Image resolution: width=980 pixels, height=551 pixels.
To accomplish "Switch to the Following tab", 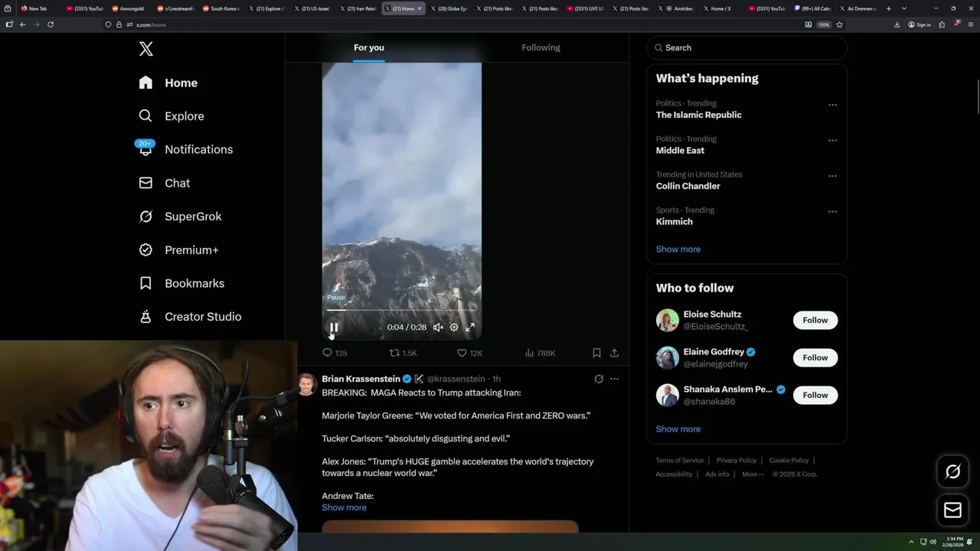I will click(541, 47).
